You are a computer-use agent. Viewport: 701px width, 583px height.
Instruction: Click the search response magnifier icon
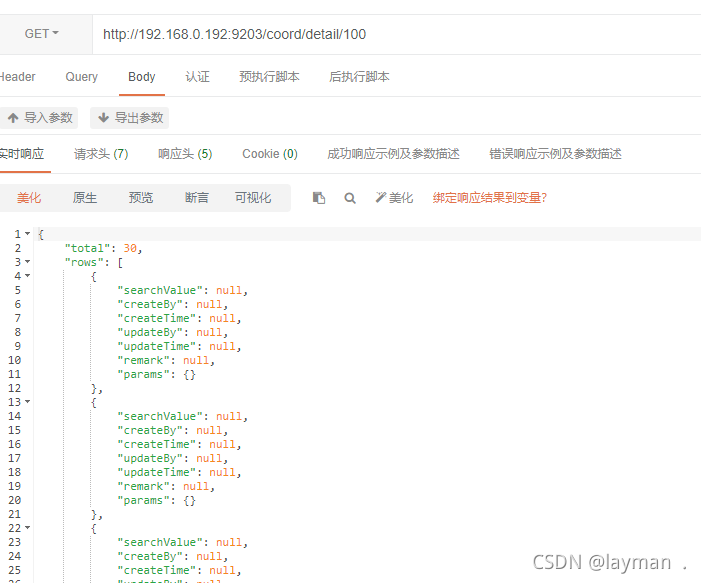[350, 198]
